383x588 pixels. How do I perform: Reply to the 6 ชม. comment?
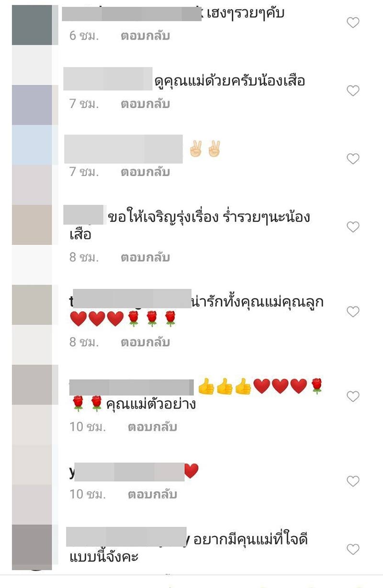pos(145,36)
